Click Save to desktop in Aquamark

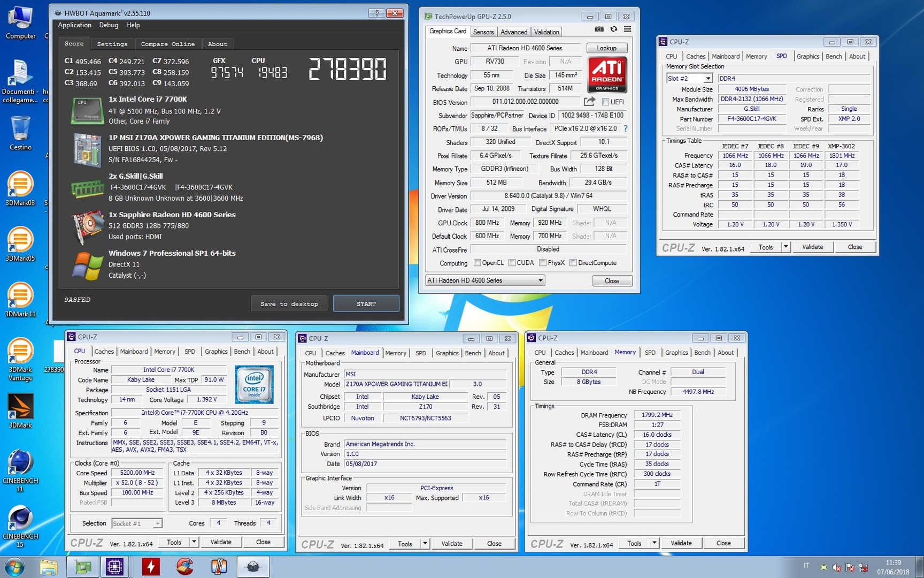[289, 303]
